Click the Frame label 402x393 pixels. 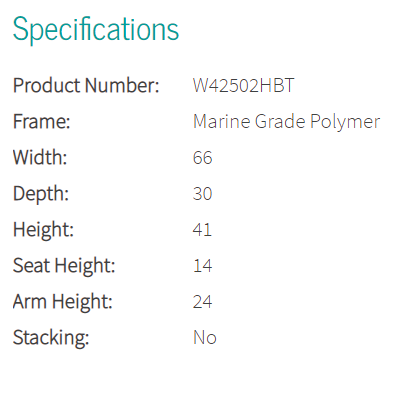coord(42,121)
